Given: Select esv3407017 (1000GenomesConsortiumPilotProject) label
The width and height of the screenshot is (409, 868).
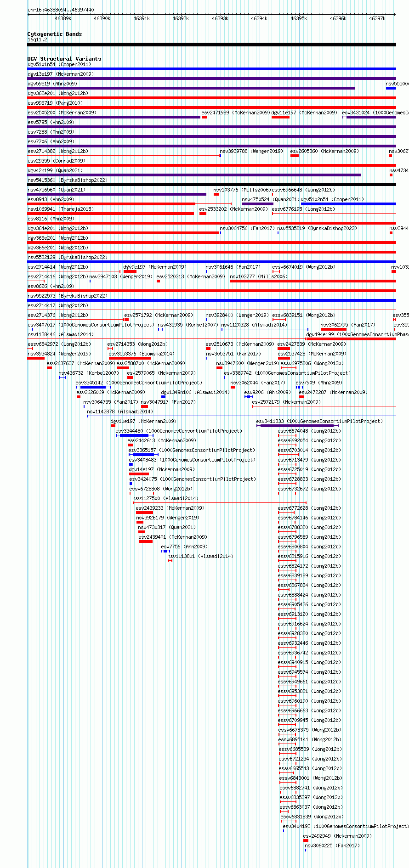Looking at the screenshot, I should click(91, 325).
